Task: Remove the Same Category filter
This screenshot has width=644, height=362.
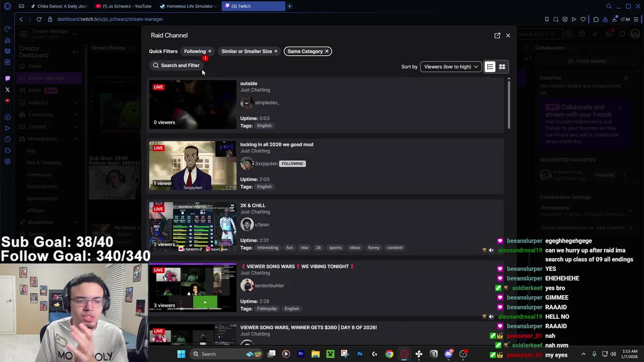Action: pyautogui.click(x=327, y=51)
